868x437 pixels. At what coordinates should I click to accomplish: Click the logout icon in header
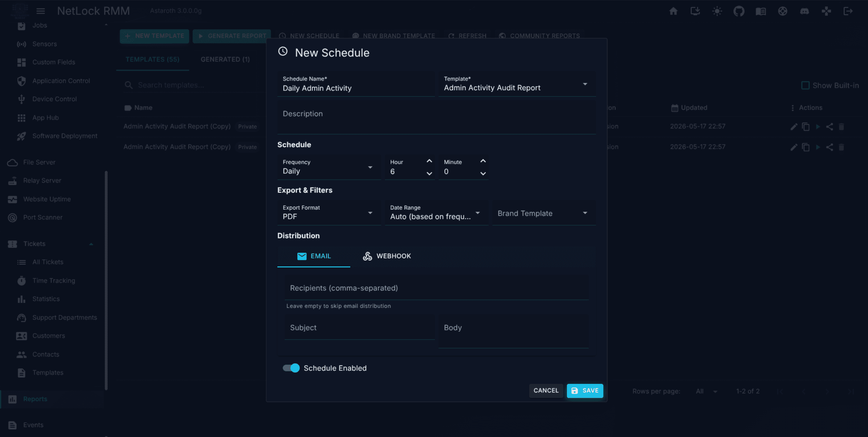[848, 11]
